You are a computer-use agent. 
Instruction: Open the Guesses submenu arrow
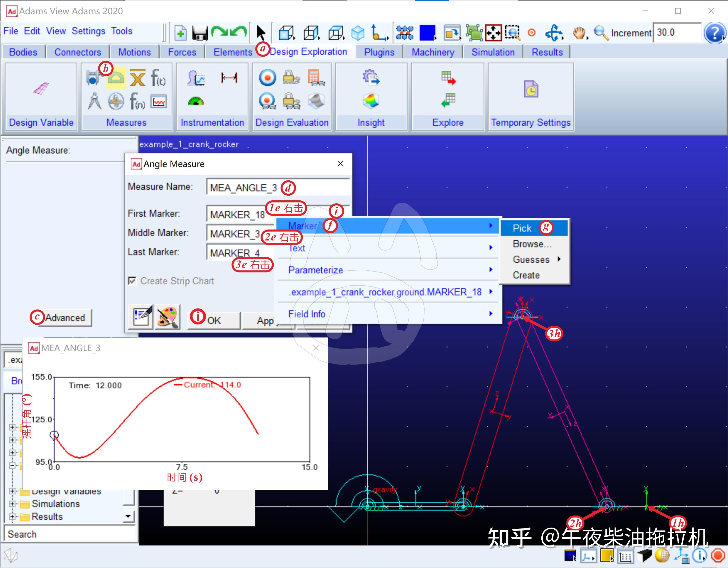pyautogui.click(x=559, y=259)
